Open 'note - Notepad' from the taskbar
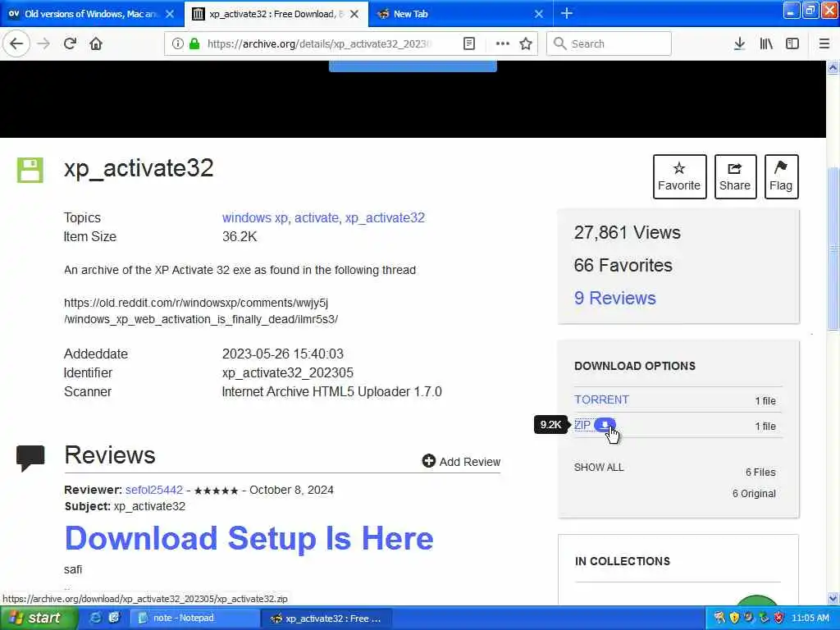This screenshot has width=840, height=630. click(194, 619)
